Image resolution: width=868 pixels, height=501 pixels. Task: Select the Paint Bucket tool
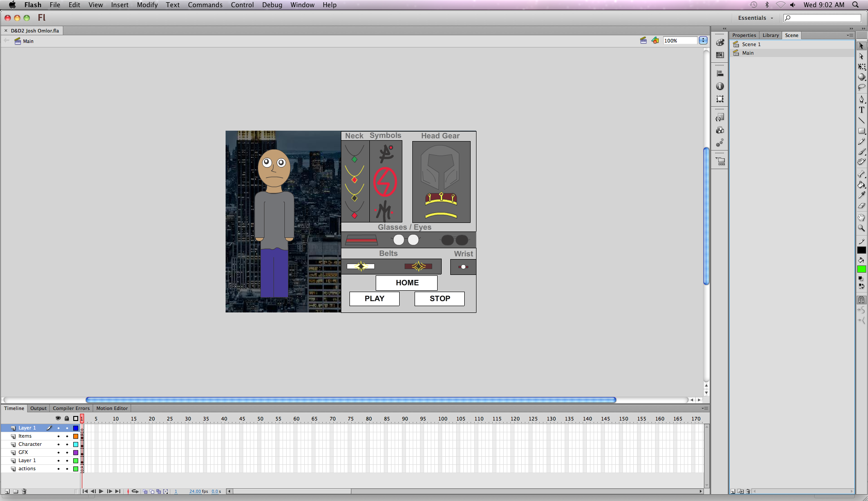(x=861, y=184)
